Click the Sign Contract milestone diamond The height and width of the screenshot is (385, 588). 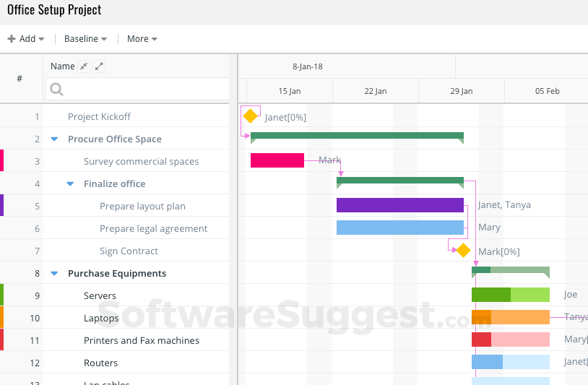[x=463, y=250]
